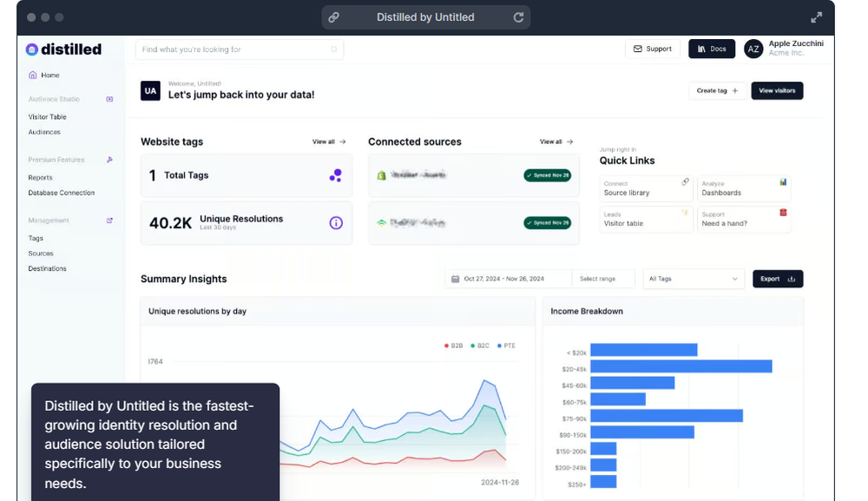View all website tags
This screenshot has width=868, height=501.
pos(329,142)
